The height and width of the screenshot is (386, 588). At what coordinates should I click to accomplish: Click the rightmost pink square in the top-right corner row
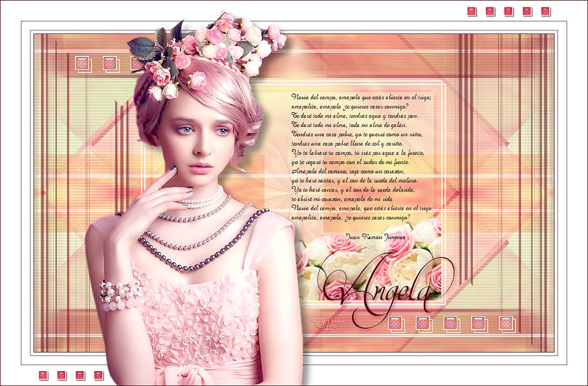(545, 11)
